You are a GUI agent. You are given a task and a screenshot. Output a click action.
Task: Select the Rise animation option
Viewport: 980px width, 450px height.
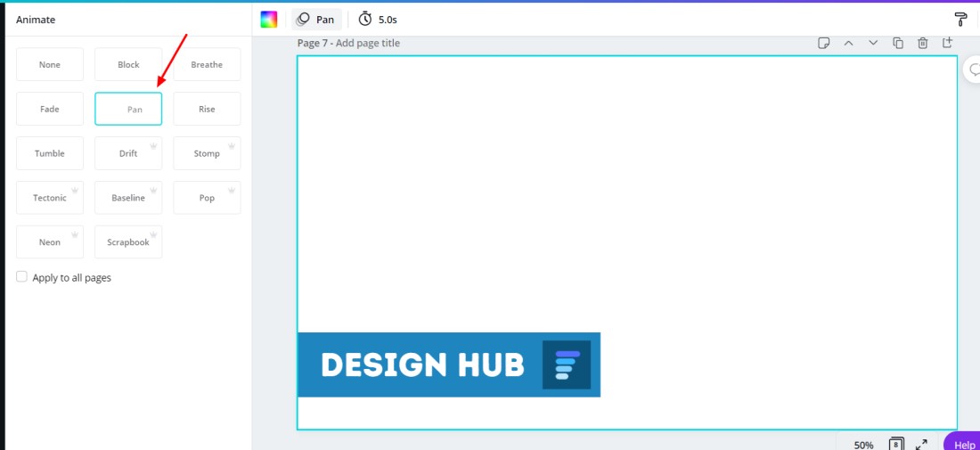[207, 109]
